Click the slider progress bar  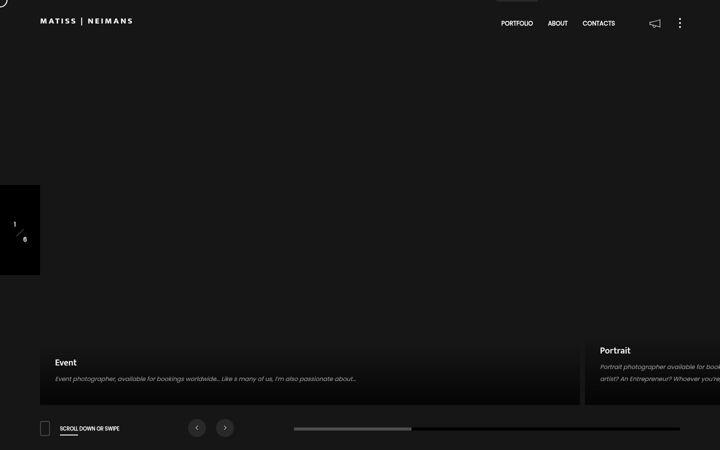point(487,429)
